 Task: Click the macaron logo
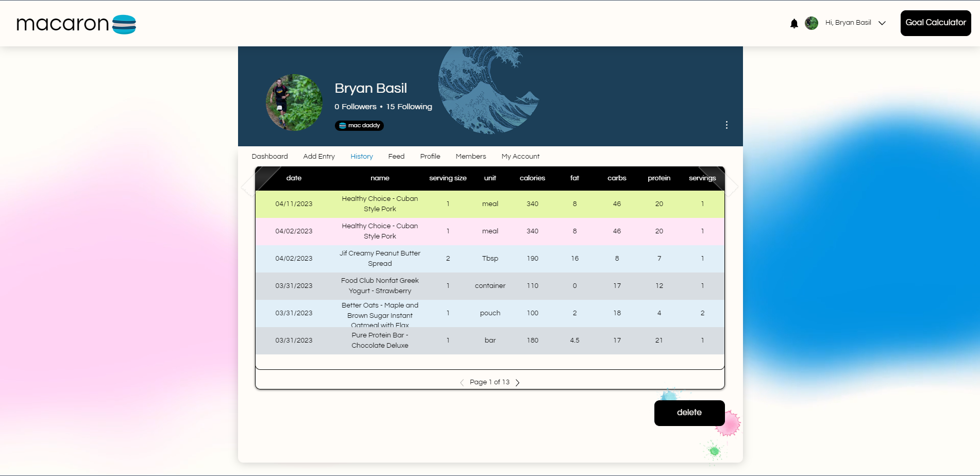[x=76, y=24]
